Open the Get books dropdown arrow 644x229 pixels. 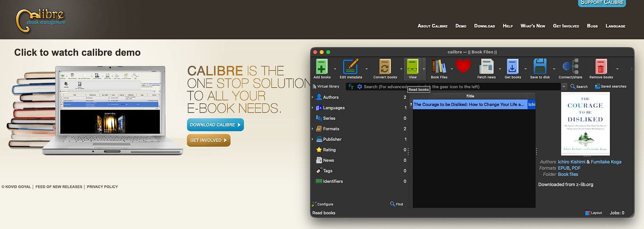[525, 69]
